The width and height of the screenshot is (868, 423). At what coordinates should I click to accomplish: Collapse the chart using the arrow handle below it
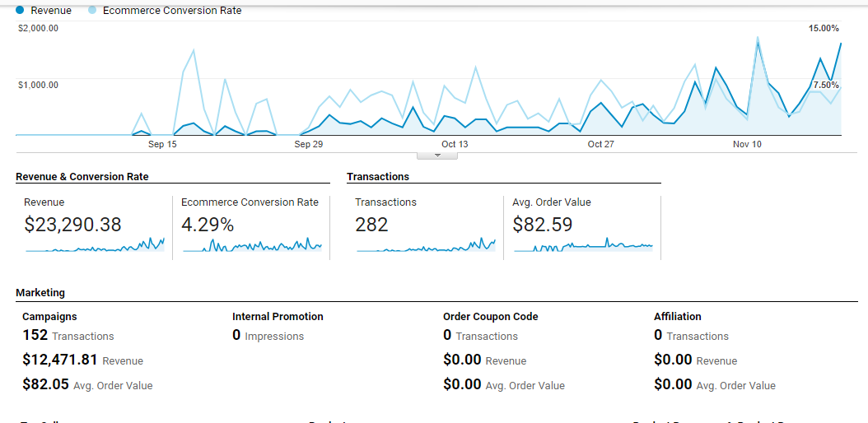pyautogui.click(x=437, y=155)
